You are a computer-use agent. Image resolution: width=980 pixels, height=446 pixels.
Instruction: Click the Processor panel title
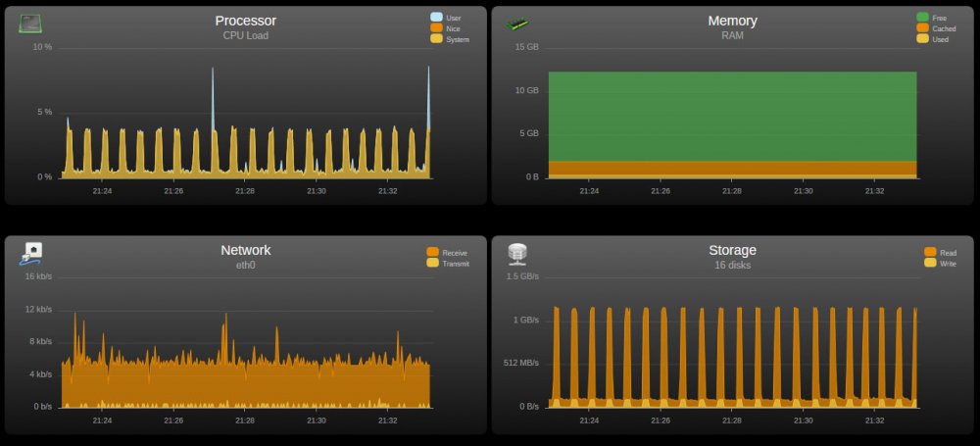246,21
